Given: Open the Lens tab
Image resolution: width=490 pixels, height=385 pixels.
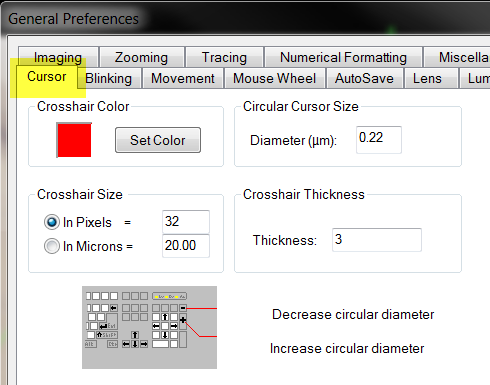Looking at the screenshot, I should pos(428,79).
